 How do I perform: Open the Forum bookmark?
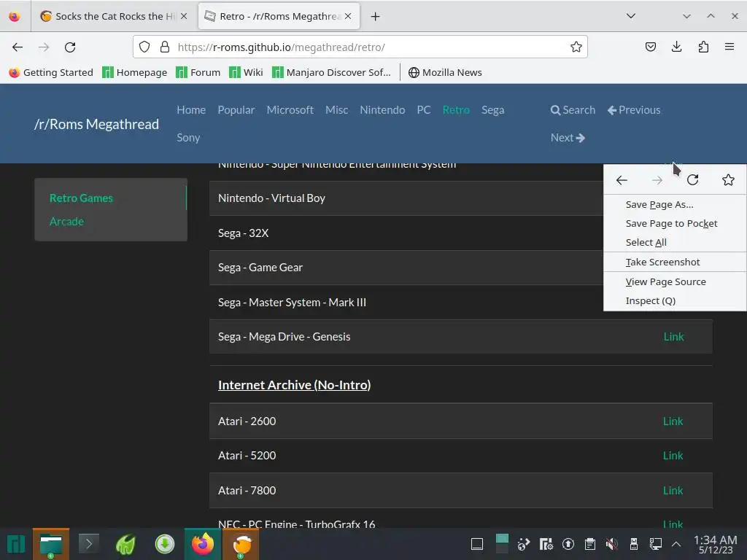pyautogui.click(x=198, y=72)
